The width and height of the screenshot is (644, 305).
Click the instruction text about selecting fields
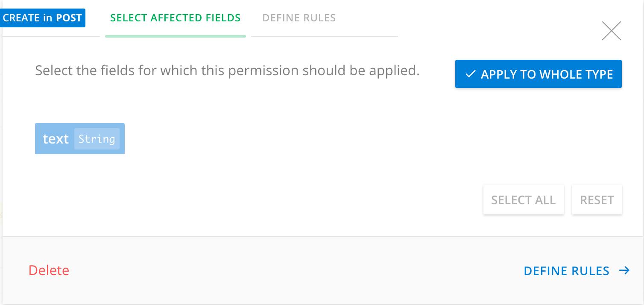(x=227, y=70)
